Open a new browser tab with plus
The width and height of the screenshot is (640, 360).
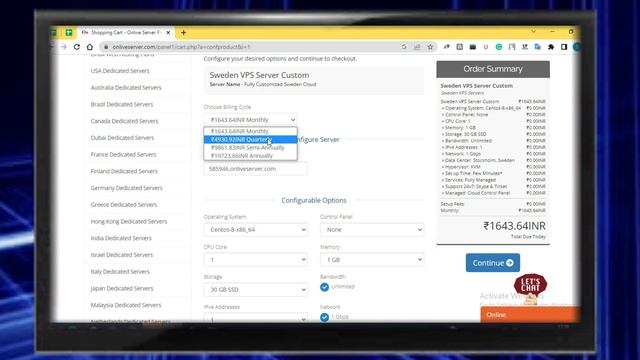(x=184, y=32)
